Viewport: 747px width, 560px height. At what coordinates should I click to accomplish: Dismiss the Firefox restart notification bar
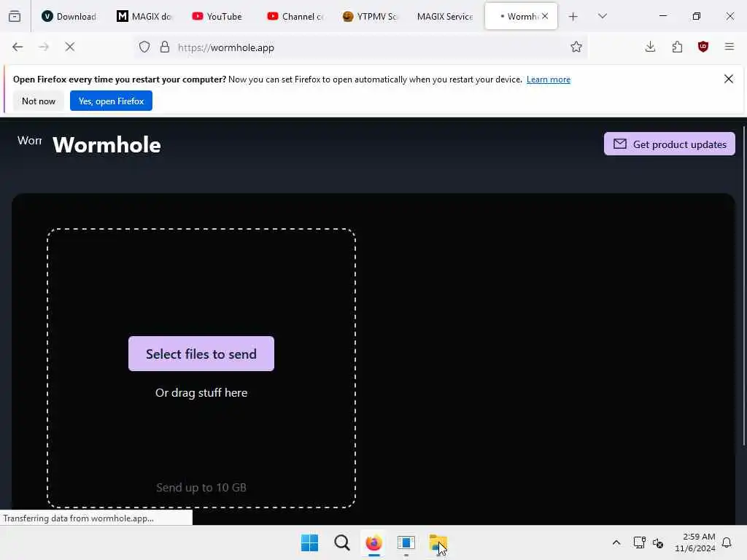pos(729,79)
